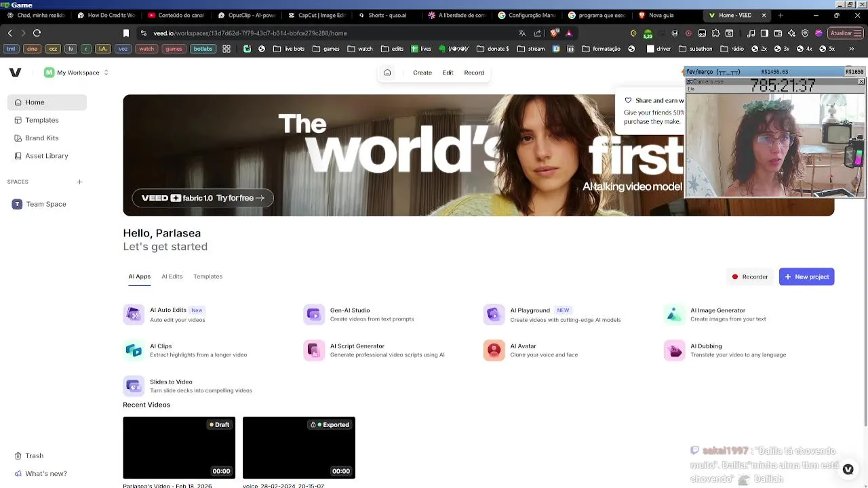Open AI Dubbing app icon
The image size is (868, 488).
point(674,350)
